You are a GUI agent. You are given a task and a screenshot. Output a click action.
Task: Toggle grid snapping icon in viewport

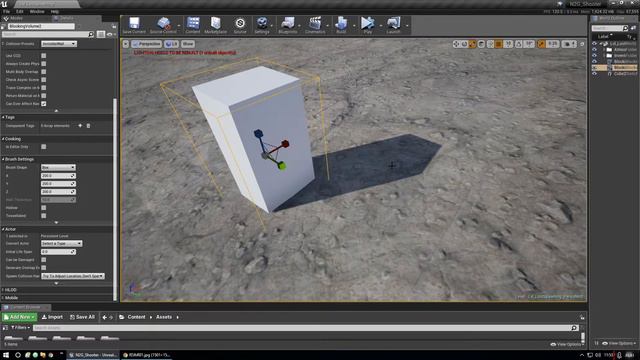(499, 44)
